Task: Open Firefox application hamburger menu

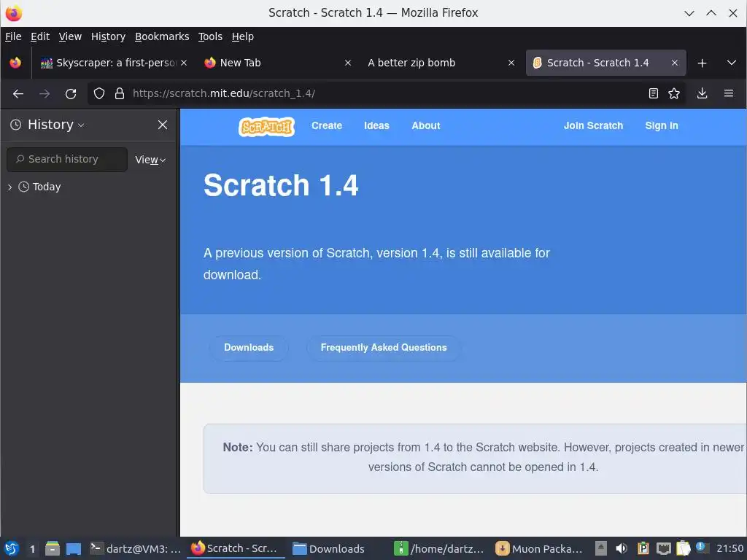Action: coord(729,94)
